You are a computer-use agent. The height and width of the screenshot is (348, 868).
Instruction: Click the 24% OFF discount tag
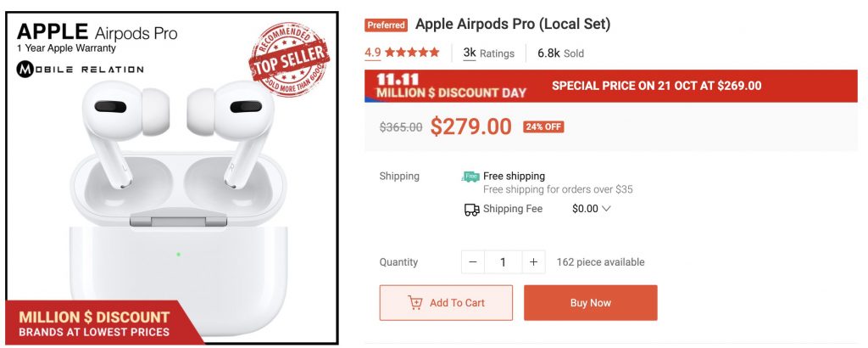(x=543, y=127)
